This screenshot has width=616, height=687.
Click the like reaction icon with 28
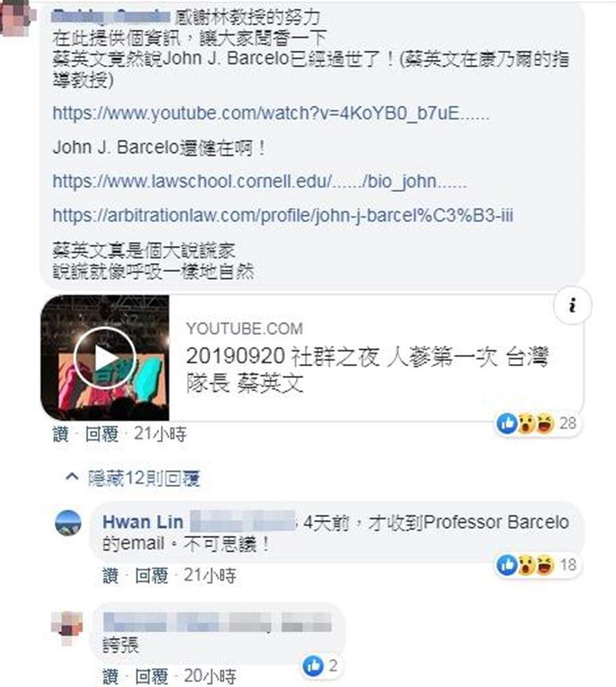pos(507,423)
